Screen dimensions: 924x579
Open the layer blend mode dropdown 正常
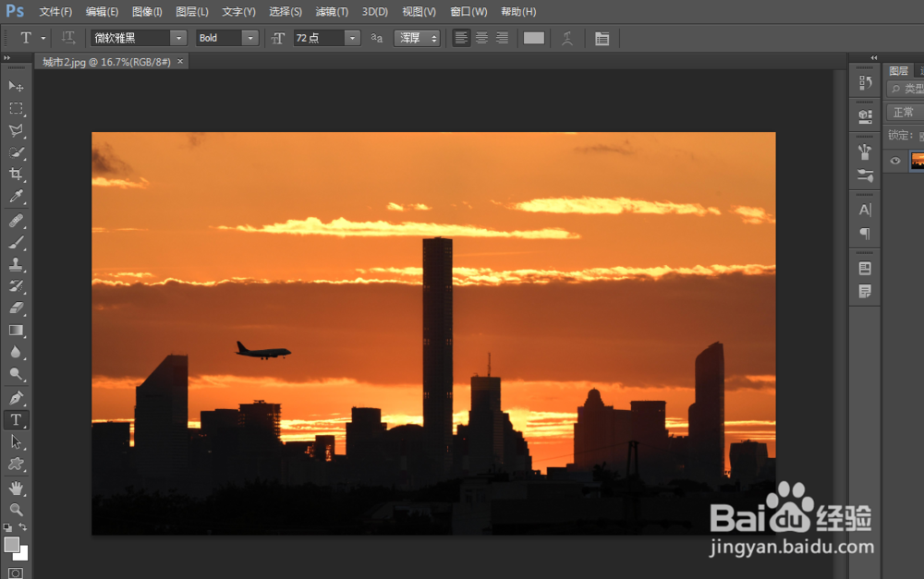tap(906, 112)
